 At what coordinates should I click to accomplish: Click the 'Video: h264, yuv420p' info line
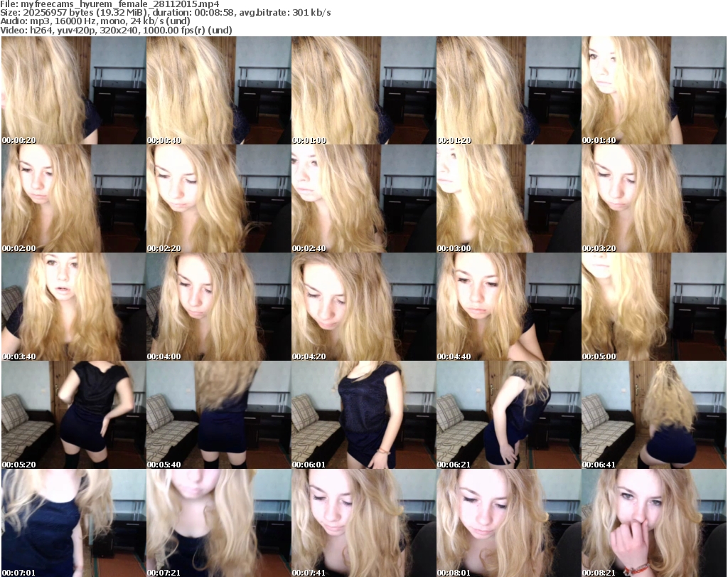click(116, 30)
